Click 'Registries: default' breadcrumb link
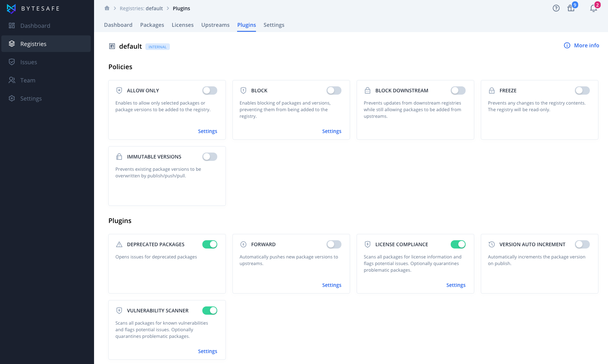The image size is (608, 364). [141, 8]
